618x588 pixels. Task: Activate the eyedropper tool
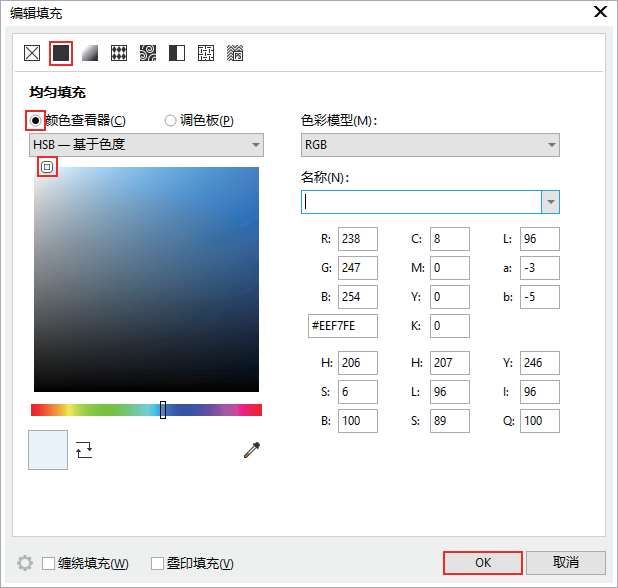coord(252,450)
